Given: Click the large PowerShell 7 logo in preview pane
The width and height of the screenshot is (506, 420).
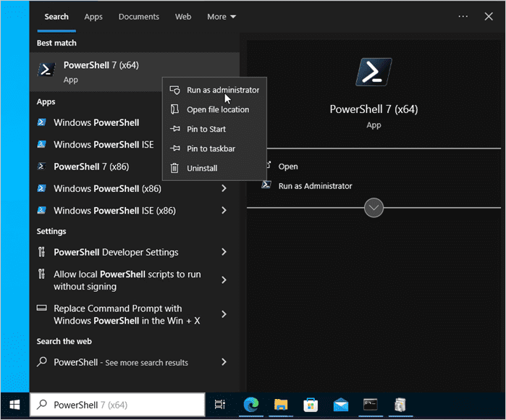Looking at the screenshot, I should tap(374, 72).
